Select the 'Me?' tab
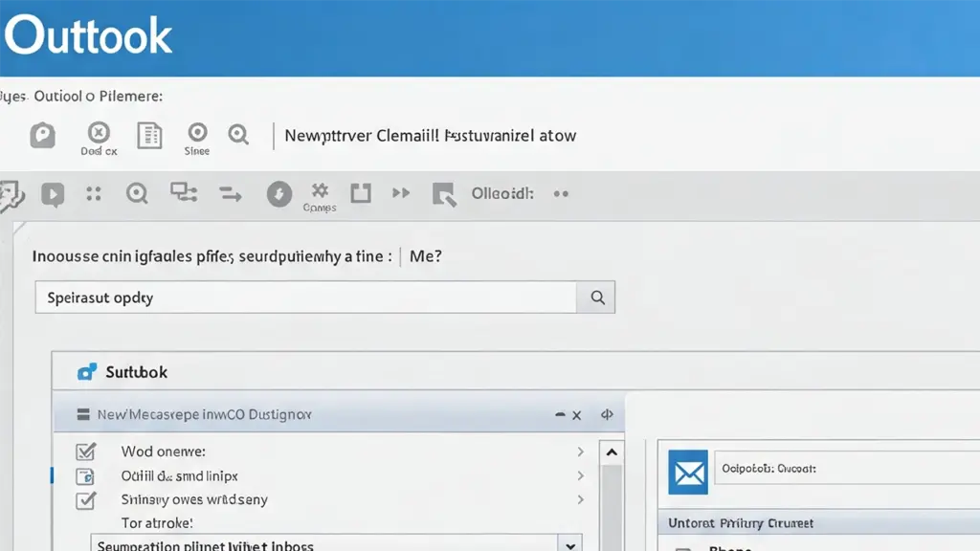Image resolution: width=980 pixels, height=551 pixels. [426, 256]
